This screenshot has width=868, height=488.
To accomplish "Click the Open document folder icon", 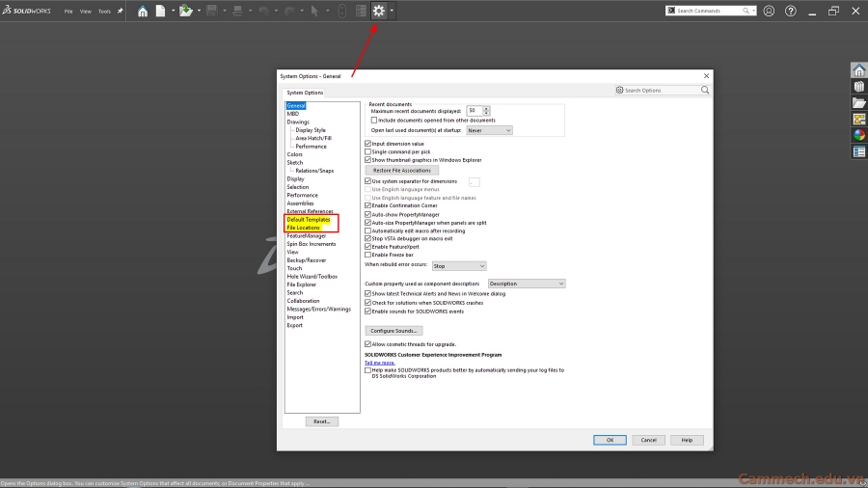I will pyautogui.click(x=186, y=11).
